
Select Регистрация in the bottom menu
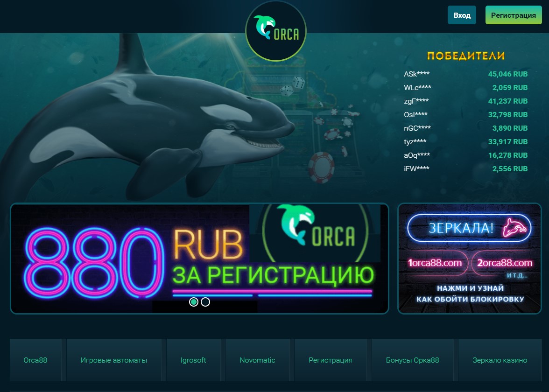coord(331,360)
